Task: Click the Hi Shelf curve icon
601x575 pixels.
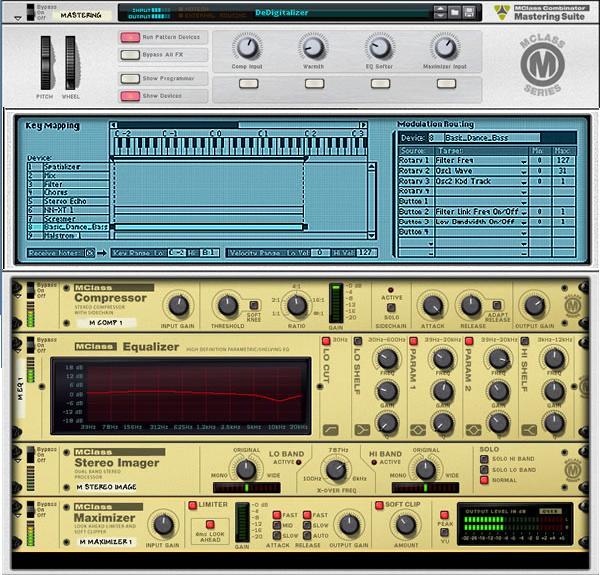Action: pyautogui.click(x=529, y=430)
